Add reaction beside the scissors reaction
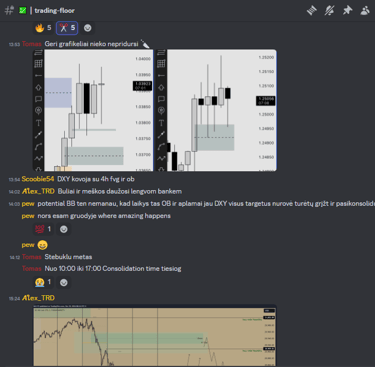This screenshot has width=375, height=367. [x=87, y=28]
